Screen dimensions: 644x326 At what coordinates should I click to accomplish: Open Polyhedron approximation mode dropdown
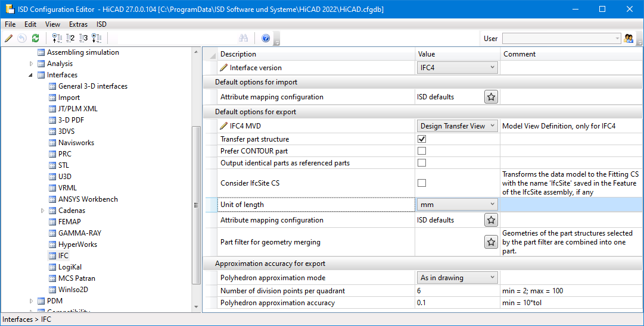[x=458, y=278]
